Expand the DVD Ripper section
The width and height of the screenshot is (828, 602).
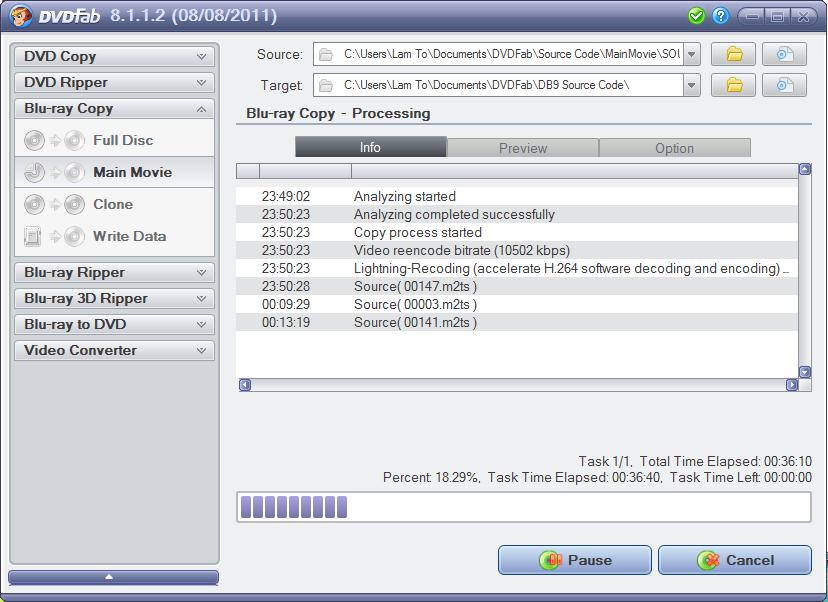pos(114,82)
